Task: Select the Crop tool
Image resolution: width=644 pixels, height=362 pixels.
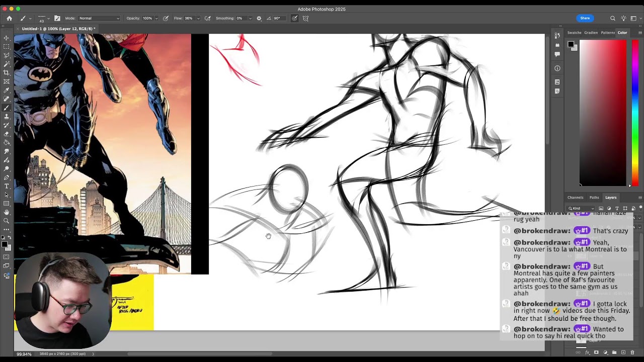Action: [7, 73]
